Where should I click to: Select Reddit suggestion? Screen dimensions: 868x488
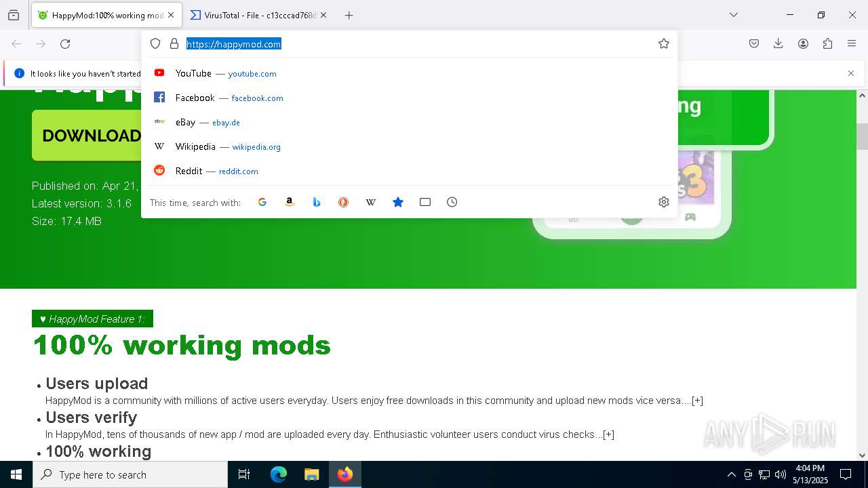pos(409,171)
